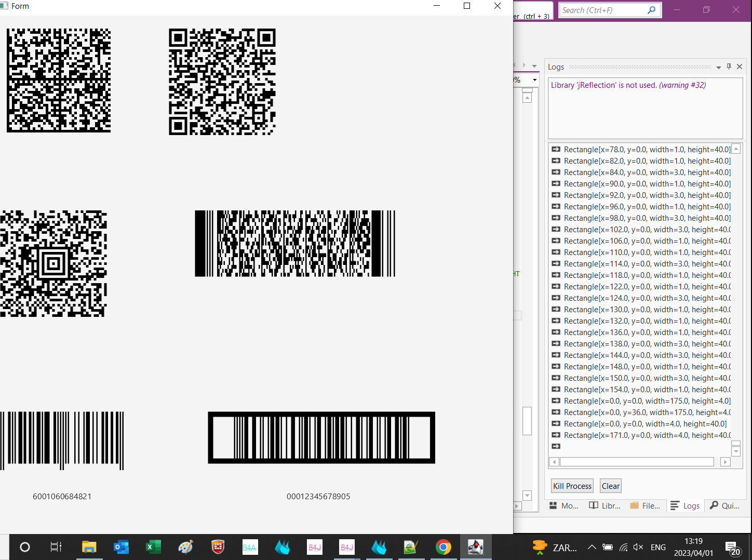Click arrow icon beside Rectangle[x=78.0 log entry
This screenshot has width=752, height=560.
click(556, 149)
